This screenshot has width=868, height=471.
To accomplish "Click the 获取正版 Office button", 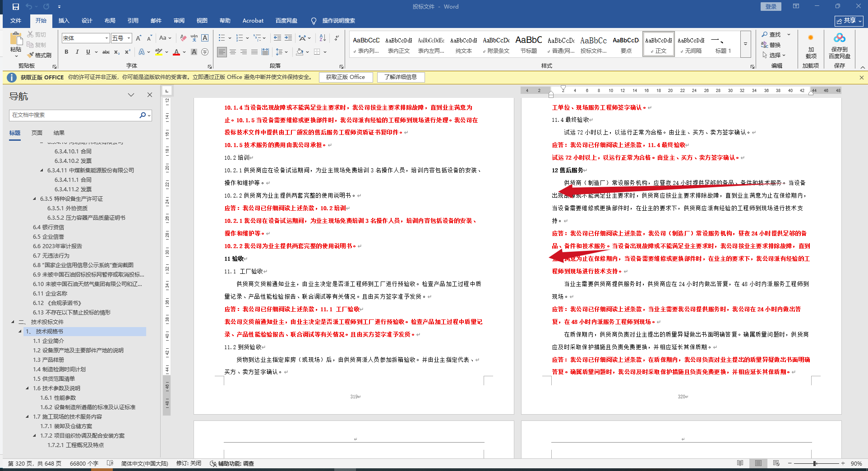I will coord(346,77).
